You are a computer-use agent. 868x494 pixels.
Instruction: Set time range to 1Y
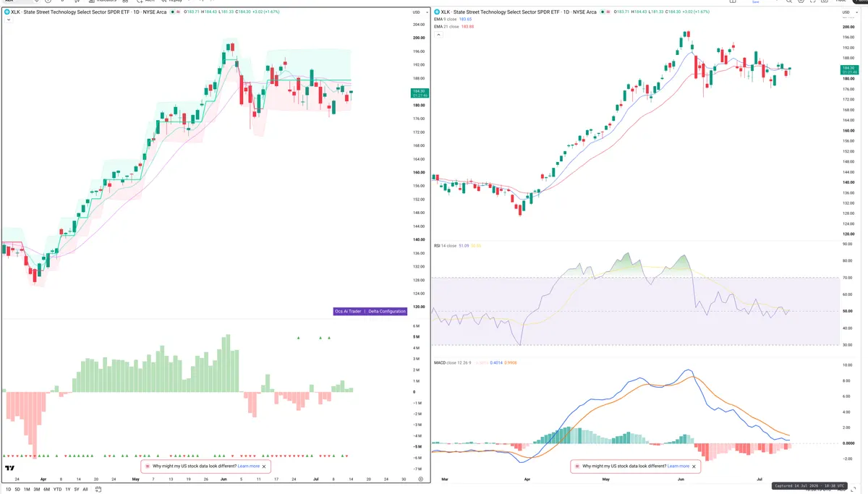[68, 489]
